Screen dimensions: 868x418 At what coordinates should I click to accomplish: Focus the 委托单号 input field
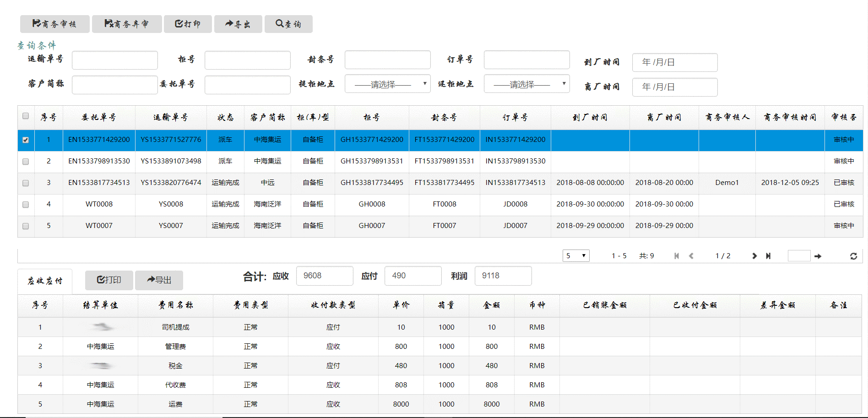tap(248, 85)
